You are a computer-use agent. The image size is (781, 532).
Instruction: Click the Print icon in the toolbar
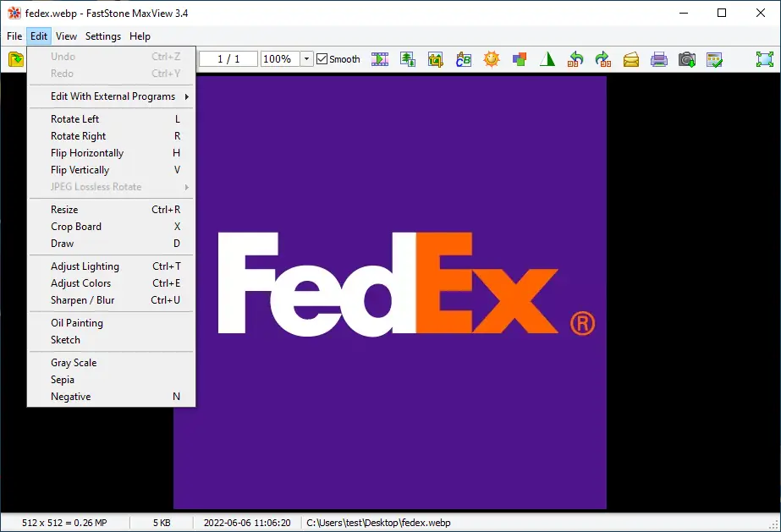pos(658,59)
